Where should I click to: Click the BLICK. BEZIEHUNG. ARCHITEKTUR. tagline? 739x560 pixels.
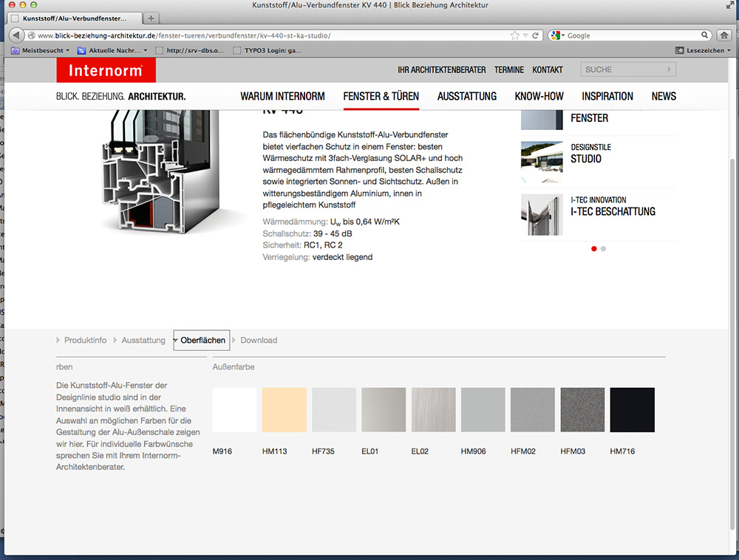click(120, 97)
